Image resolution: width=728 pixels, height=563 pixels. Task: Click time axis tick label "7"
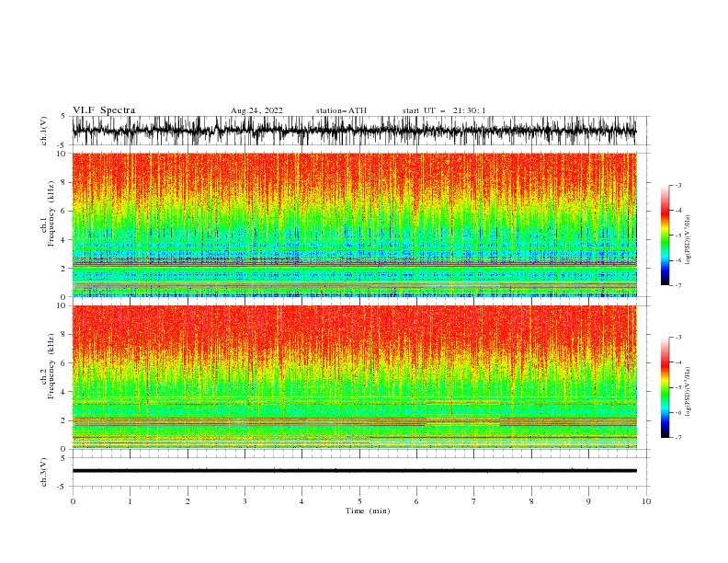(x=474, y=501)
